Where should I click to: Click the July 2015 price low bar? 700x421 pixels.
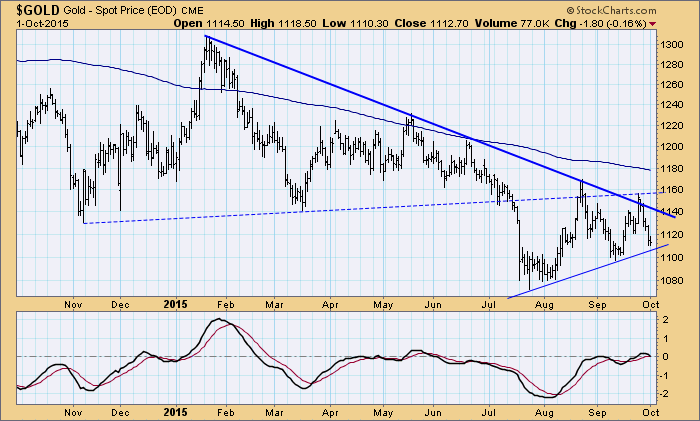click(x=530, y=286)
